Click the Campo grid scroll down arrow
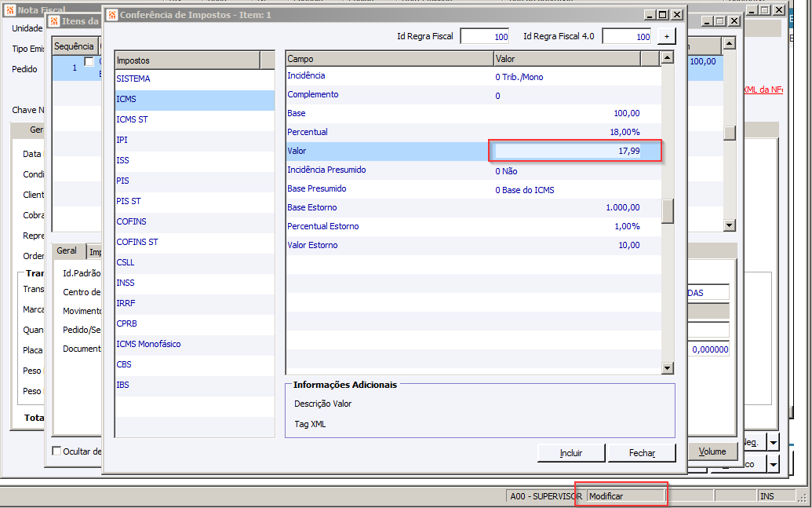812x508 pixels. click(x=668, y=368)
